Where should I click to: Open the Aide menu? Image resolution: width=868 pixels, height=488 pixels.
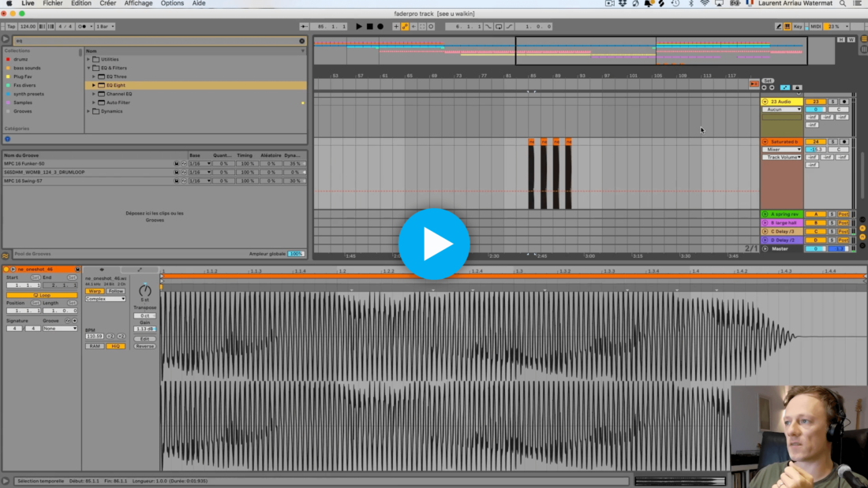[199, 3]
